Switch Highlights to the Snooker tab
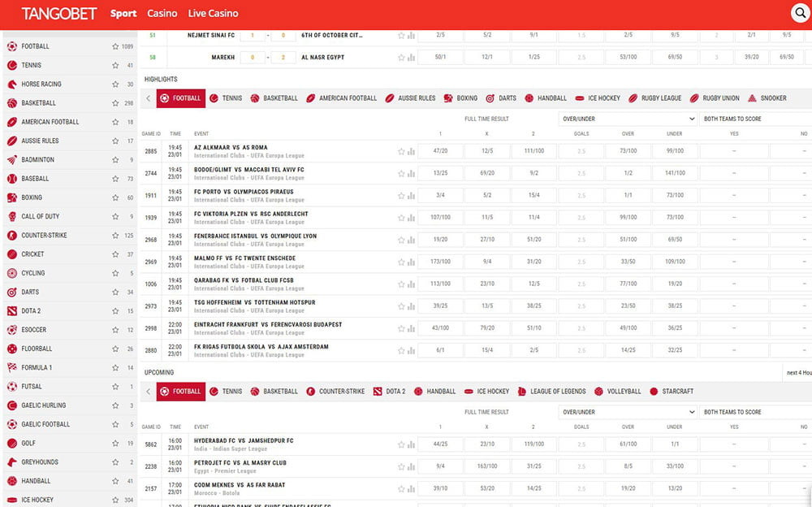812x507 pixels. 767,98
